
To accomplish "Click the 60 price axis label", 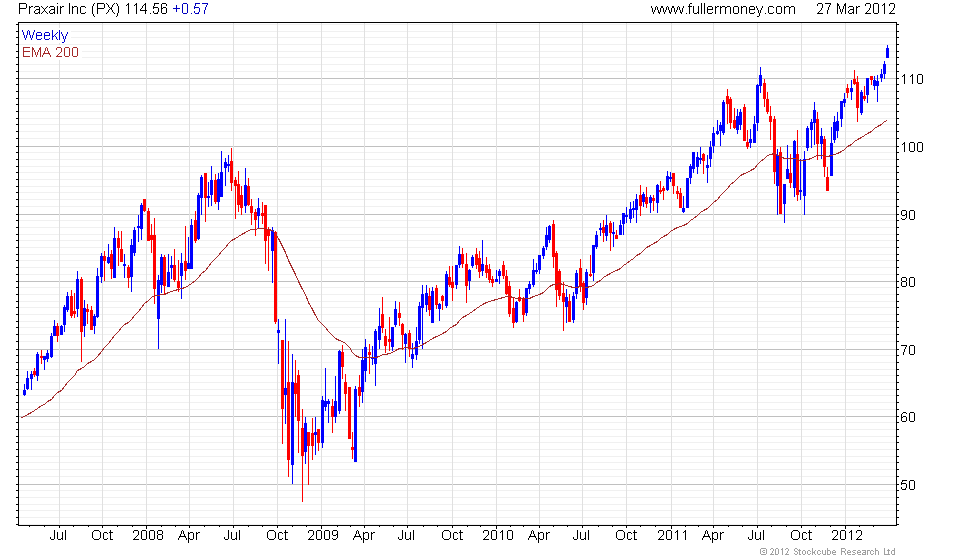I will (x=908, y=418).
